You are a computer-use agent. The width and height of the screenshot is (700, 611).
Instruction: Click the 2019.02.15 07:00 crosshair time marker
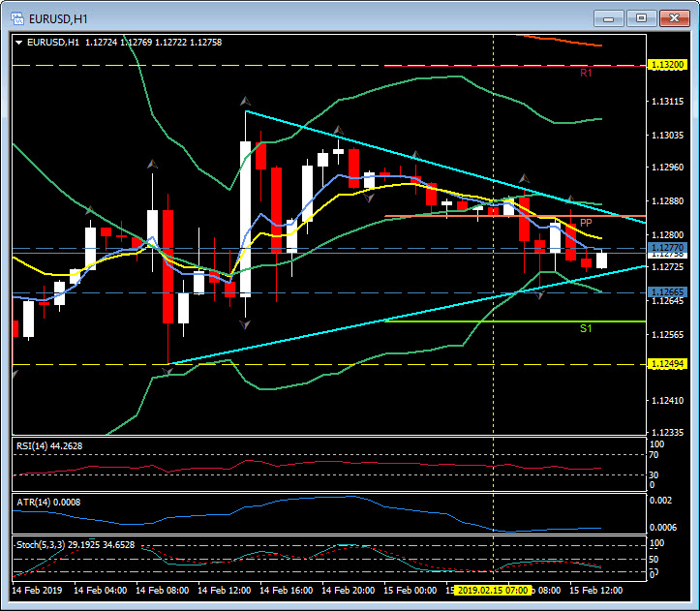pyautogui.click(x=493, y=589)
